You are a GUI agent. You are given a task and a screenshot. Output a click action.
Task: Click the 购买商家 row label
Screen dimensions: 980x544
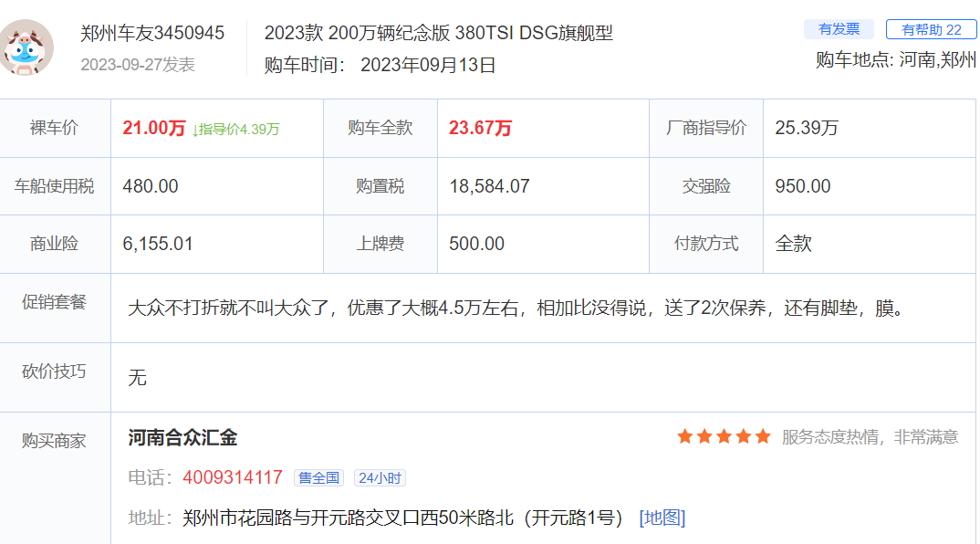coord(55,441)
